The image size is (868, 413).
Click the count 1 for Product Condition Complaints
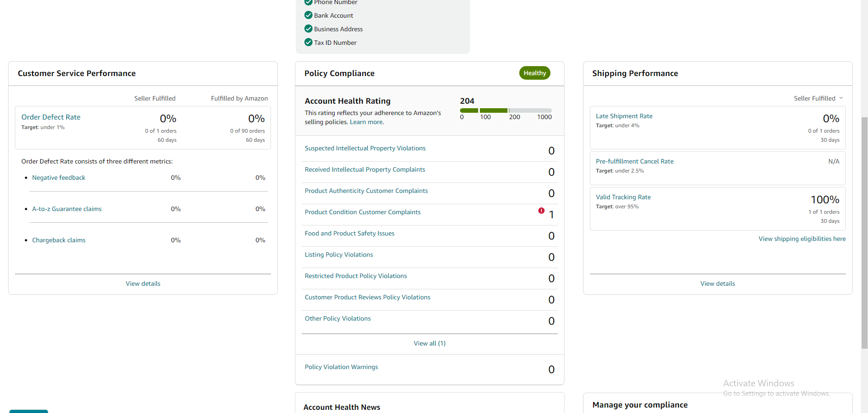pyautogui.click(x=551, y=215)
